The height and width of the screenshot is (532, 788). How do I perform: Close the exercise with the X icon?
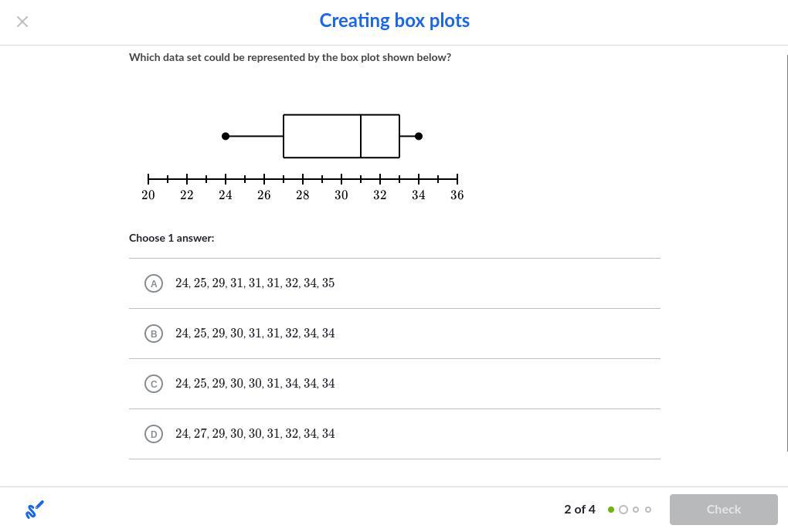[22, 22]
